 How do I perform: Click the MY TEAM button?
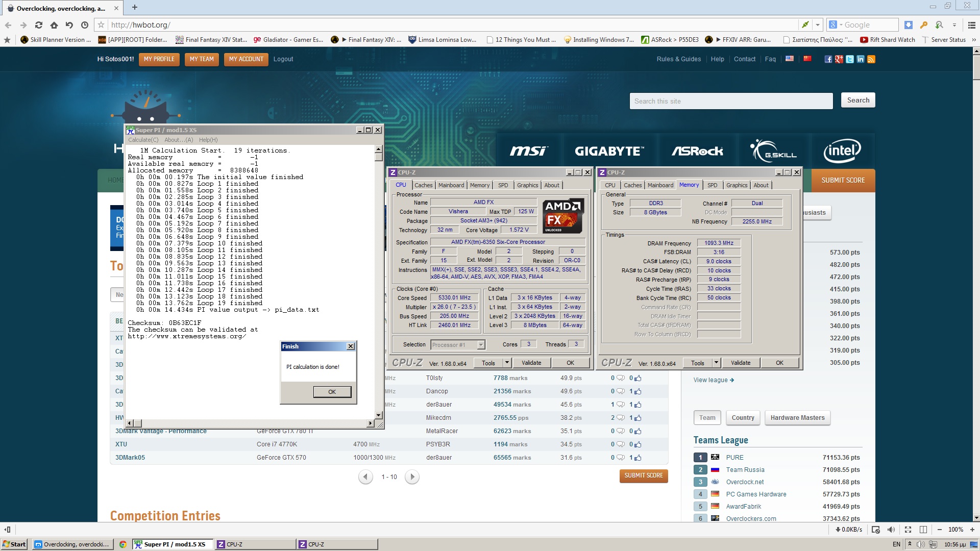(202, 59)
